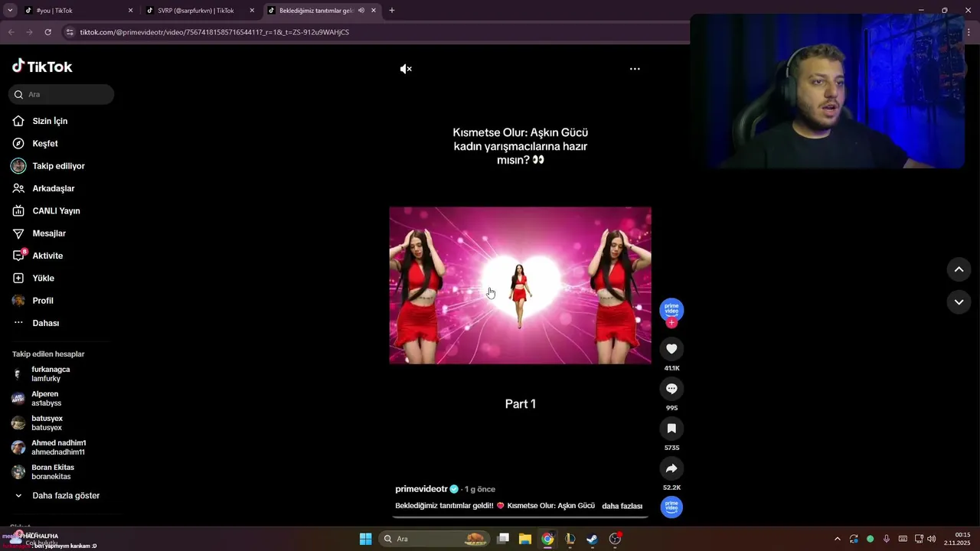
Task: Open a new browser tab
Action: 392,11
